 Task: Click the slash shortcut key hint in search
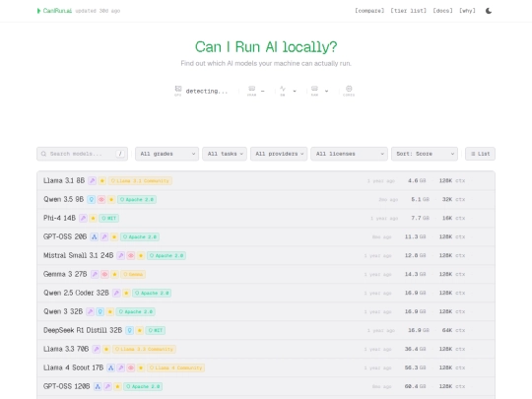point(120,154)
